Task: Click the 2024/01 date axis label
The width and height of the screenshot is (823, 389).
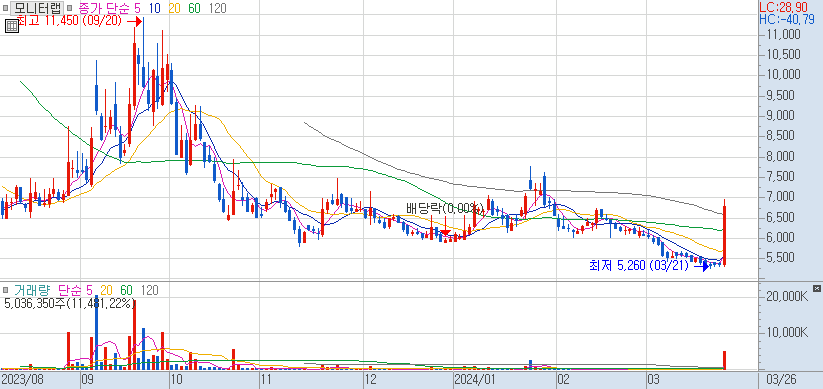Action: click(474, 379)
